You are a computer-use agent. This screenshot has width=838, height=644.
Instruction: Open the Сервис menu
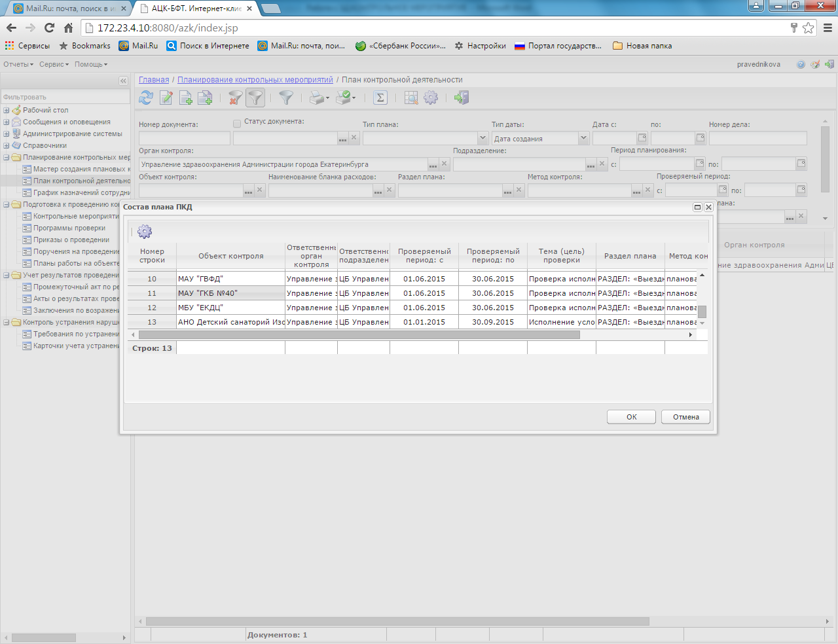tap(53, 64)
